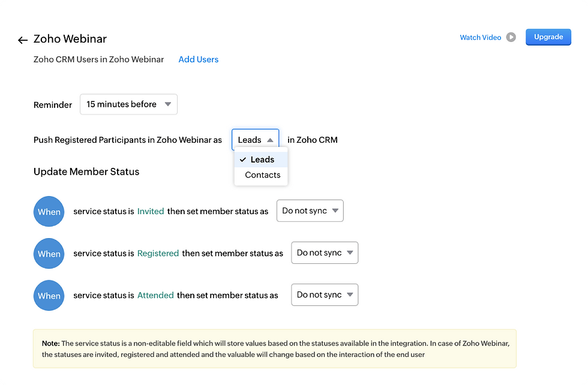Image resolution: width=588 pixels, height=385 pixels.
Task: Open the Watch Video link
Action: click(x=481, y=38)
